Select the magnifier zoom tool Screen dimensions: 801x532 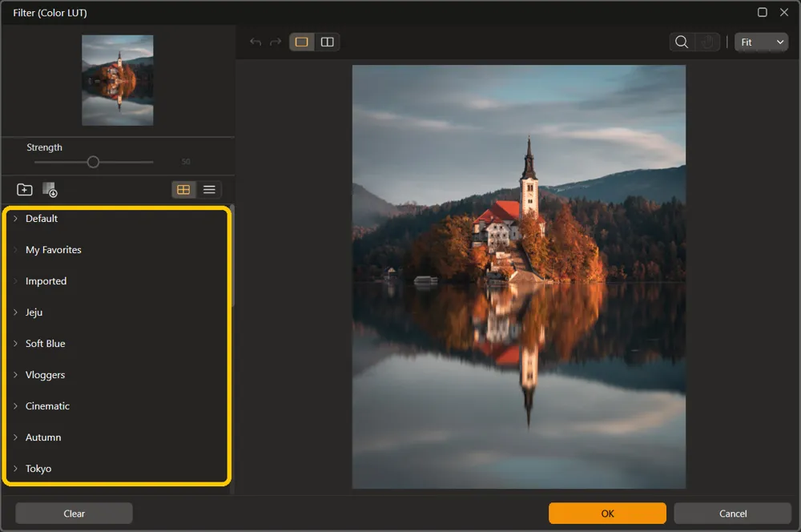(682, 42)
